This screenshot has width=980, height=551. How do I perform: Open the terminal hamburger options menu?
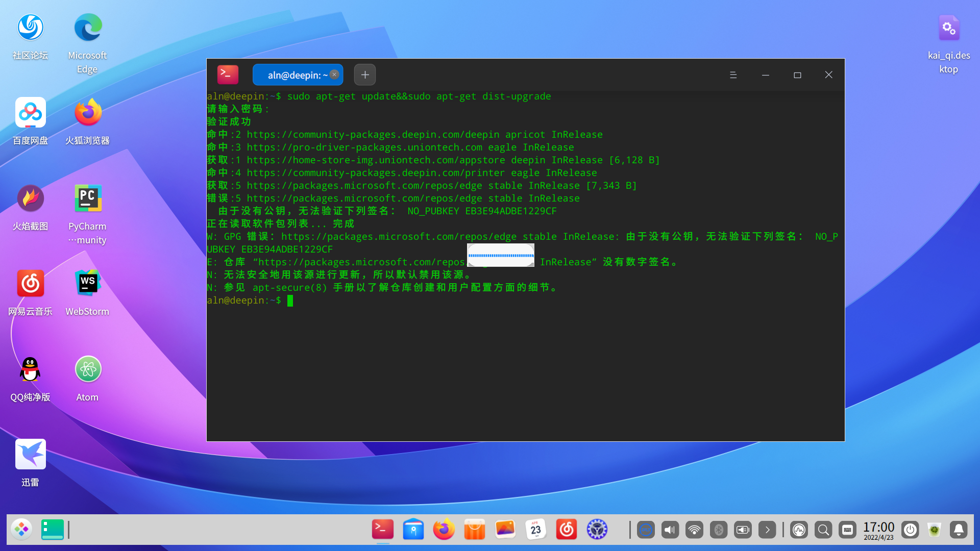coord(733,74)
